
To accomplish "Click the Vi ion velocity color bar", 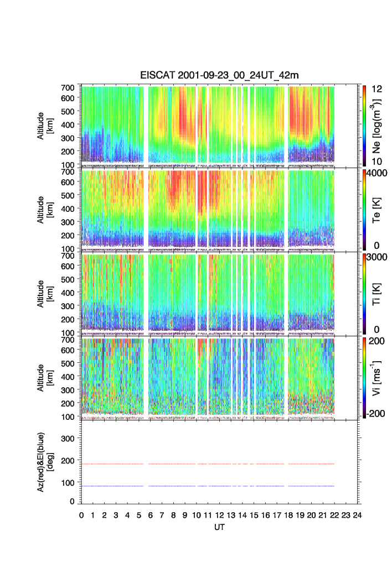I will click(365, 378).
